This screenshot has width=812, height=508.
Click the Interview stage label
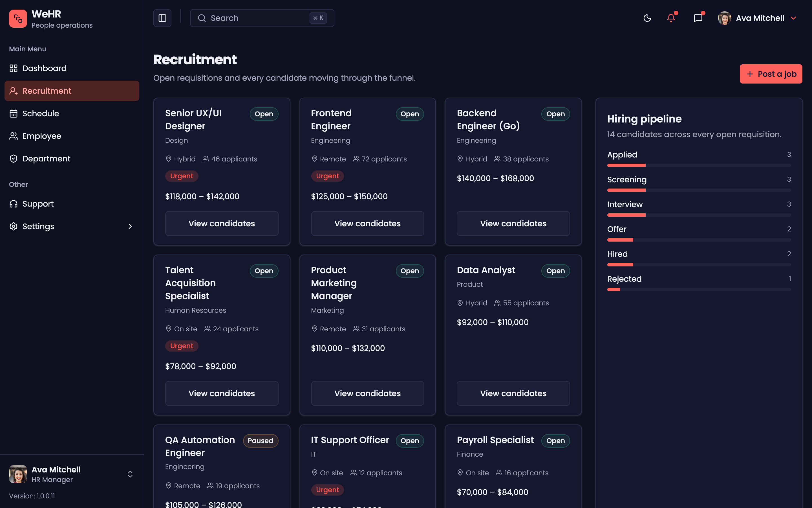click(x=625, y=204)
